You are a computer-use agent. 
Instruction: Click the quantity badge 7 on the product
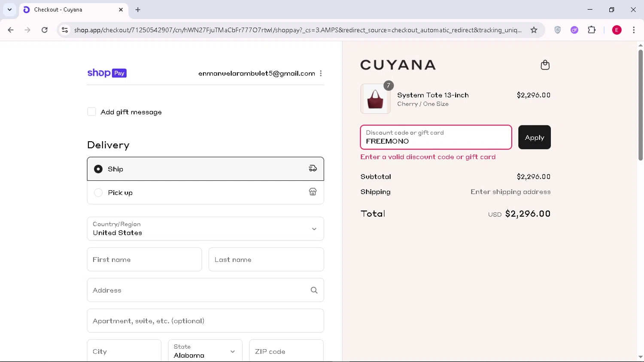(389, 85)
